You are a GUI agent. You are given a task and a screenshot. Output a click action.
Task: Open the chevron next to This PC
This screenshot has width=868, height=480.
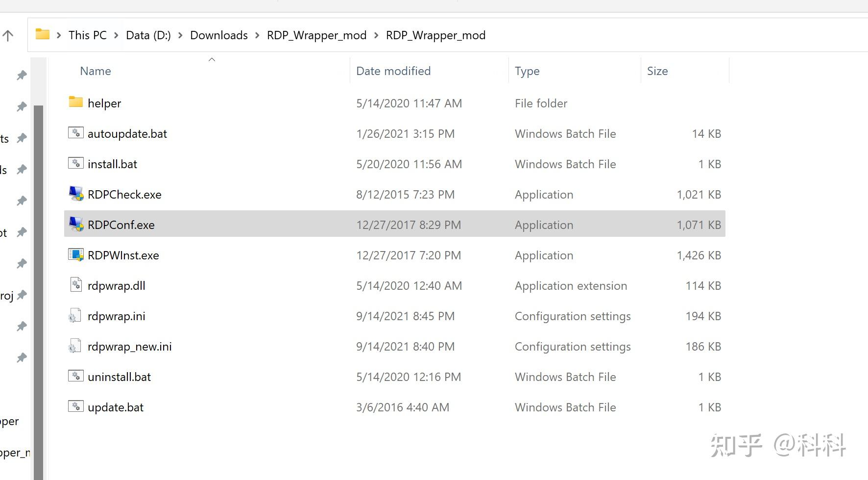tap(116, 35)
